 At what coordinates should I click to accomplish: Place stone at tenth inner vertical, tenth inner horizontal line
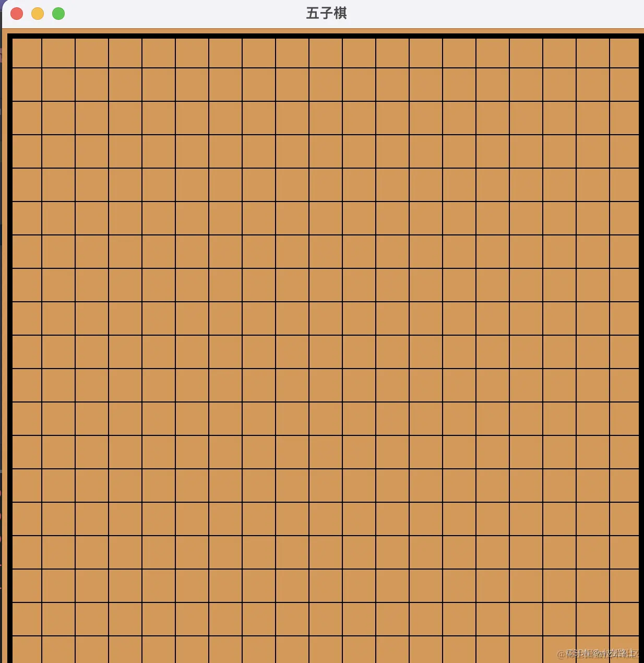tap(342, 369)
